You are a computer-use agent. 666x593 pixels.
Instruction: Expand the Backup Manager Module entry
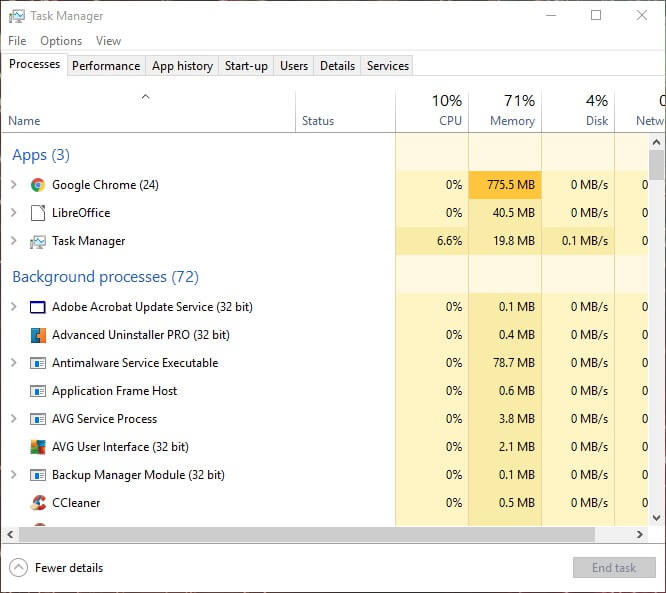pos(14,475)
